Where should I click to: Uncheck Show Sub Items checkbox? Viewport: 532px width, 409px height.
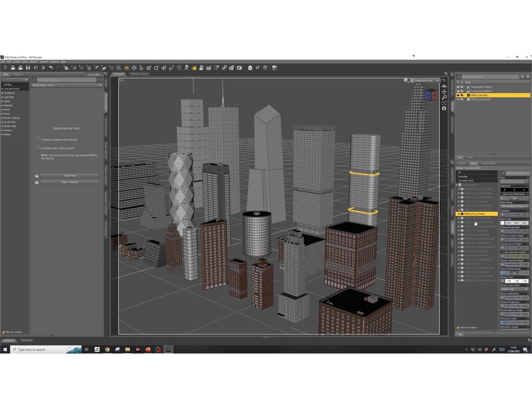(458, 328)
